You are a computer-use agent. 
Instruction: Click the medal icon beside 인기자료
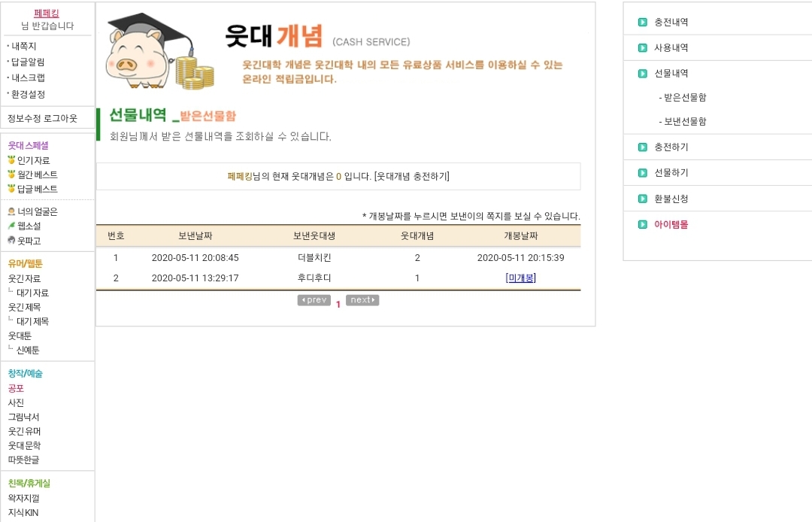pyautogui.click(x=11, y=160)
